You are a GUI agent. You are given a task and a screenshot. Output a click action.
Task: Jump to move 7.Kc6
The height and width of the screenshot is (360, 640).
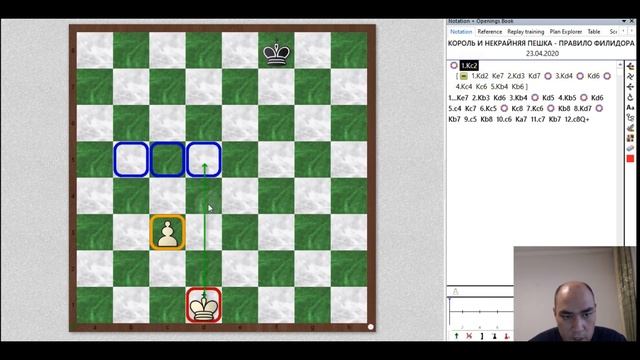535,109
